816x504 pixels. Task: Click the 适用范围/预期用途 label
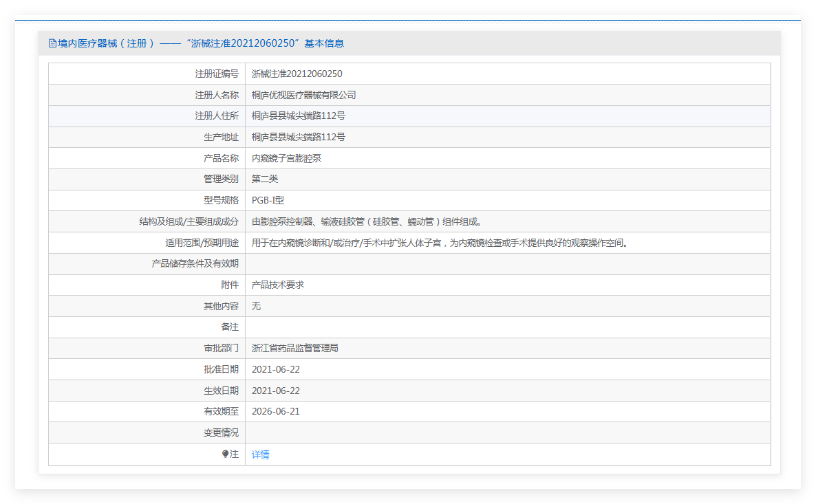tap(202, 243)
